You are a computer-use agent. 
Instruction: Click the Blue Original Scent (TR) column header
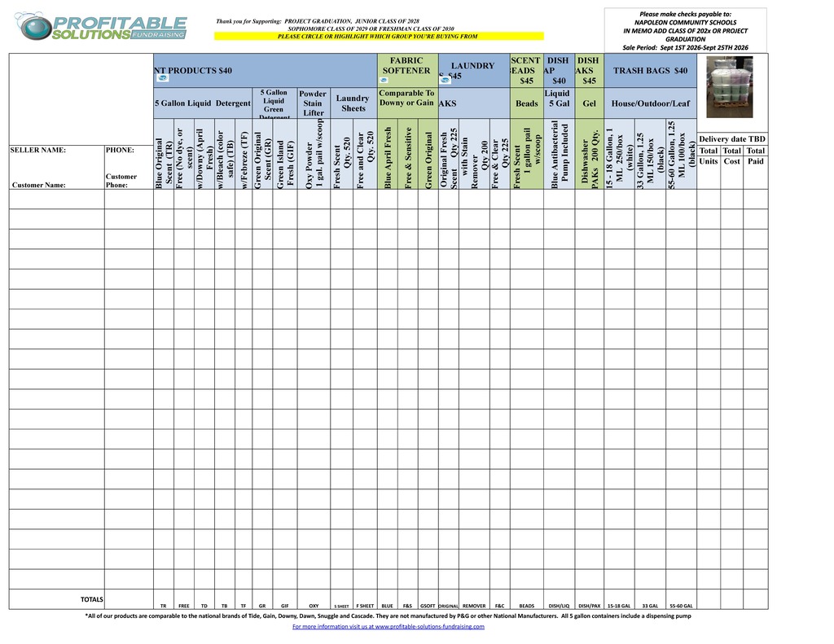click(164, 154)
